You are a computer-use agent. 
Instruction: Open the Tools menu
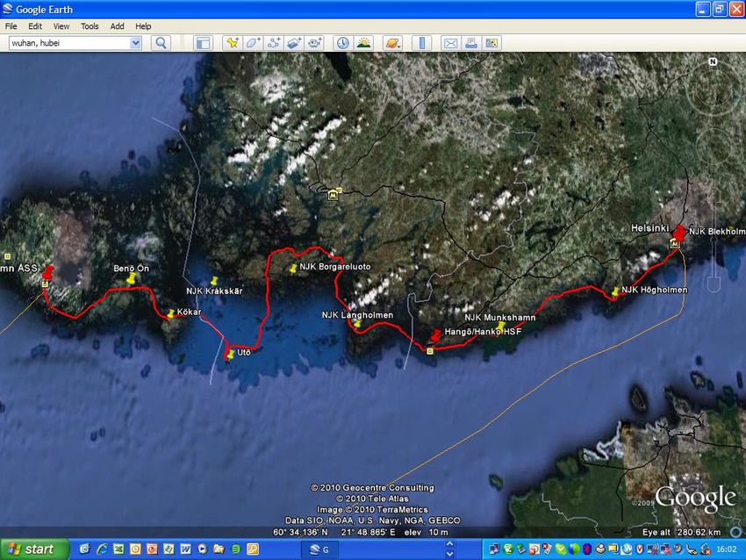coord(90,26)
